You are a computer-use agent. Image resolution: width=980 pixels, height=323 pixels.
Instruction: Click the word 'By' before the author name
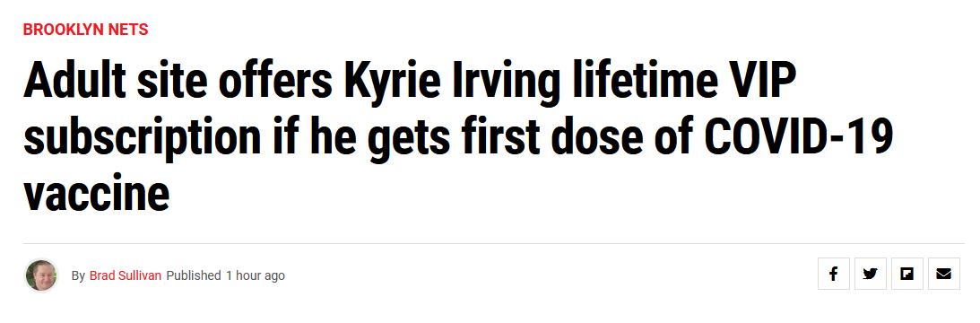[78, 276]
